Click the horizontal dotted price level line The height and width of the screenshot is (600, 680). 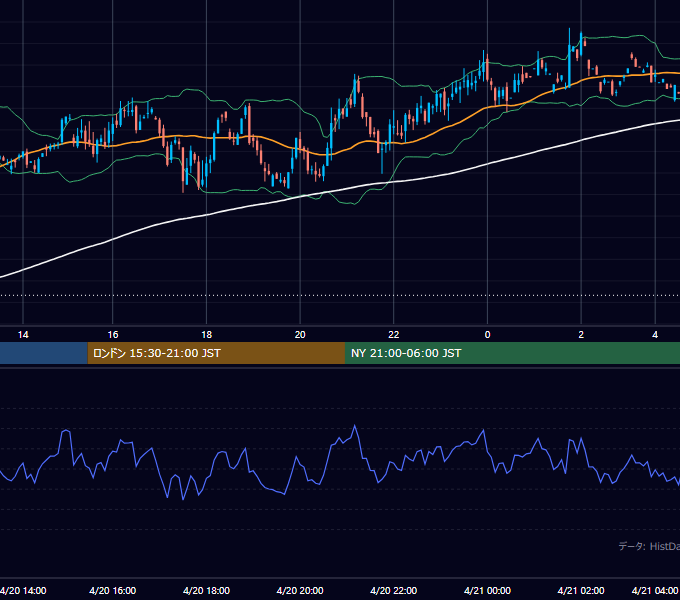click(340, 296)
